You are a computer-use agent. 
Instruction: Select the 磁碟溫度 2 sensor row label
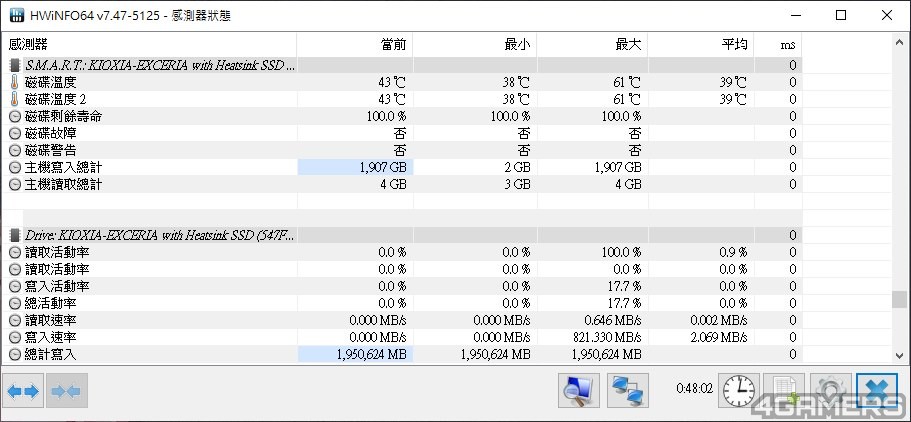tap(56, 99)
